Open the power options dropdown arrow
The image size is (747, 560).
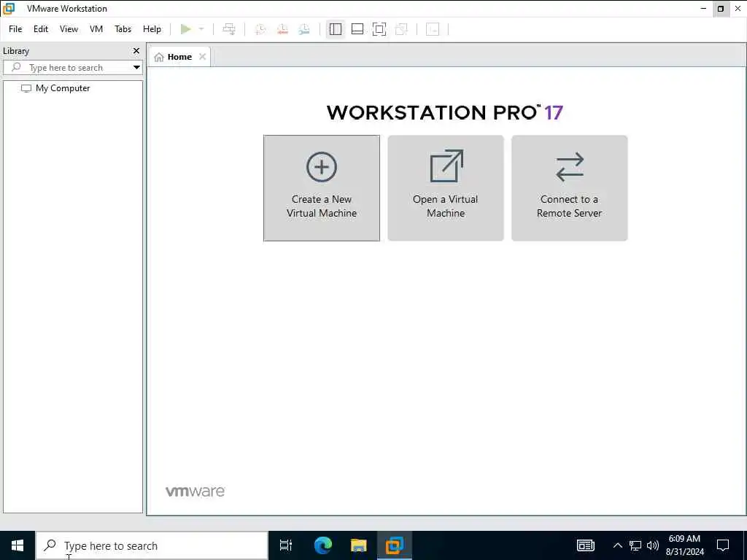(201, 29)
